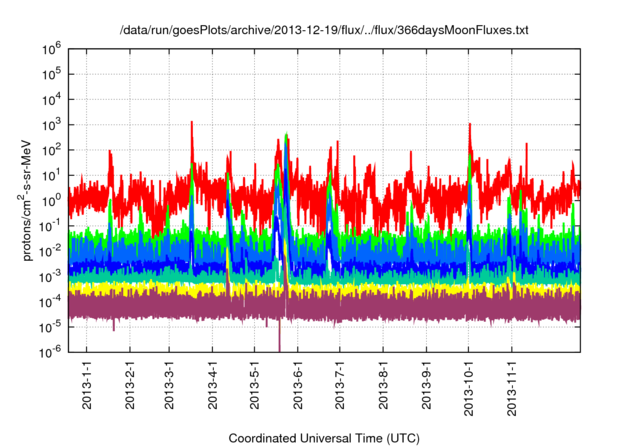Click the 10^-3 y-axis tick label
Image resolution: width=640 pixels, height=448 pixels.
[54, 275]
